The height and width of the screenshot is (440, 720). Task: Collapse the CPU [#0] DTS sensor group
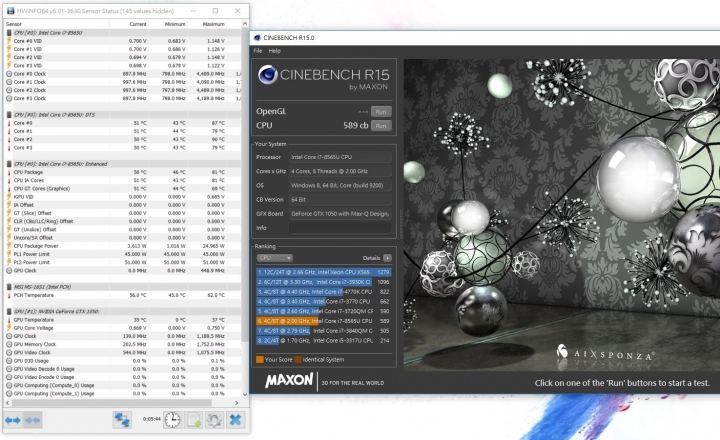coord(9,115)
